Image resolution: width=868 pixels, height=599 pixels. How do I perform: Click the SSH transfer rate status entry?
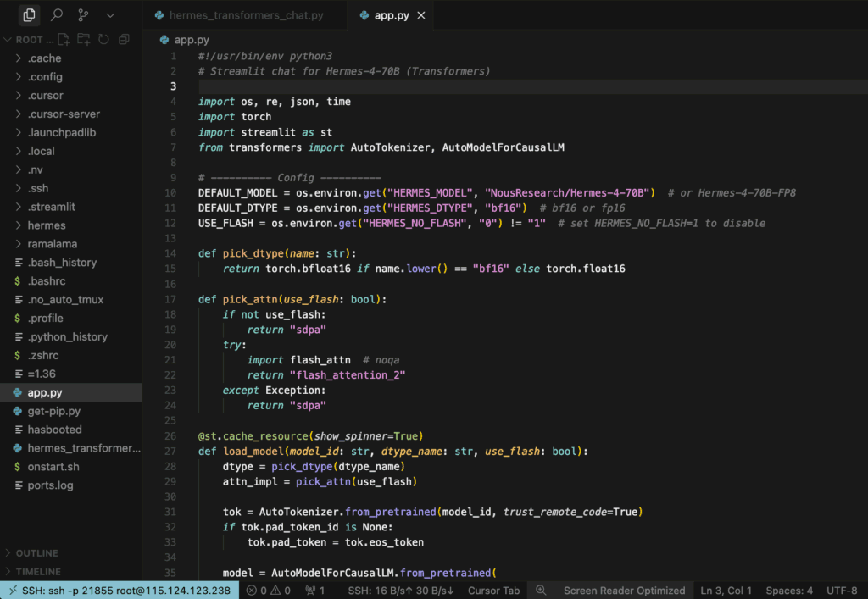(x=401, y=591)
